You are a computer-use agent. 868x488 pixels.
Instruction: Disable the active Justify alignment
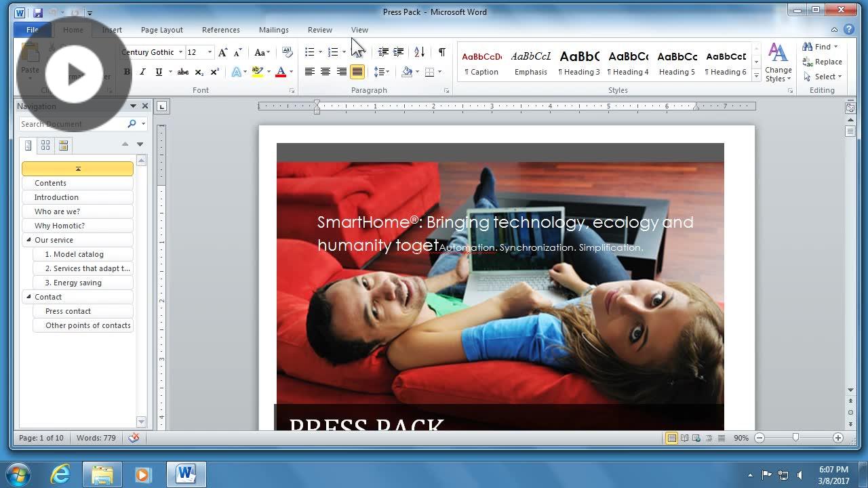359,73
